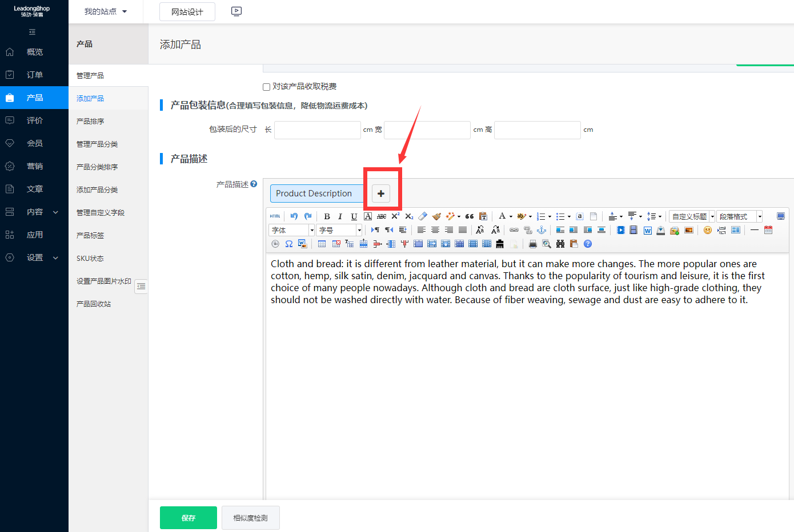Image resolution: width=794 pixels, height=532 pixels.
Task: Insert special character with the Omega icon
Action: [x=289, y=244]
